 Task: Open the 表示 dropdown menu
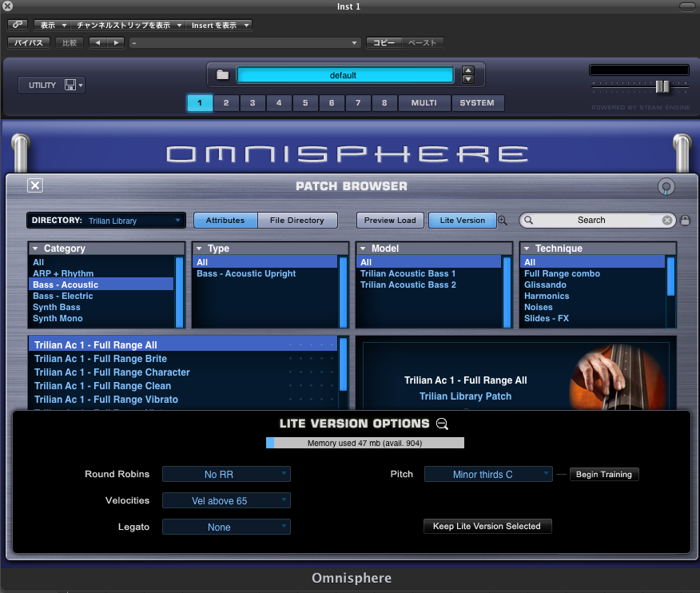52,25
